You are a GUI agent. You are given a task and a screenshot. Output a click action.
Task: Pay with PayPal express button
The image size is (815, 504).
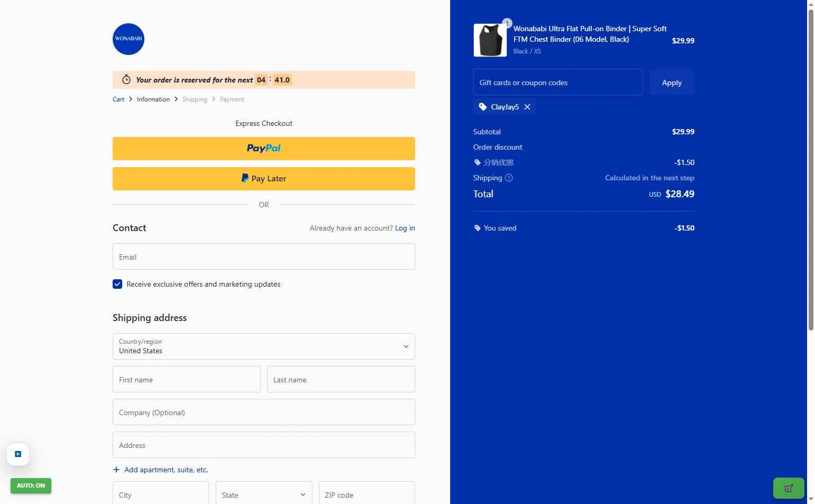(264, 149)
